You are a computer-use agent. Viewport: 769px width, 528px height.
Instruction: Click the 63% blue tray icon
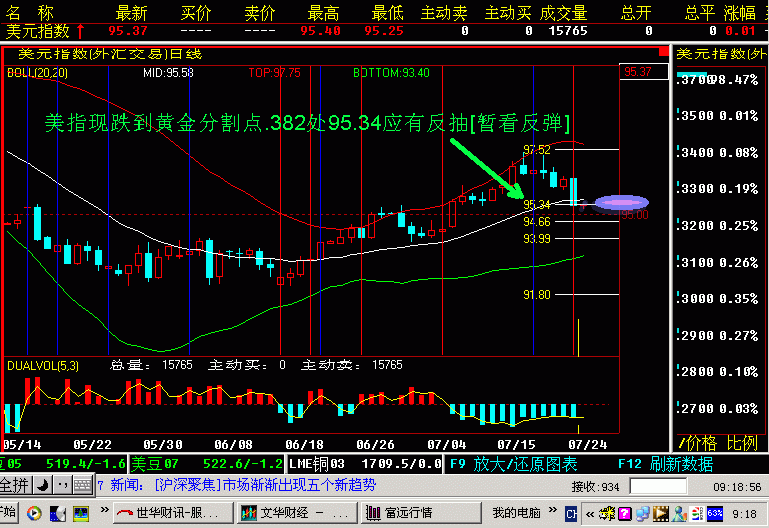click(715, 513)
